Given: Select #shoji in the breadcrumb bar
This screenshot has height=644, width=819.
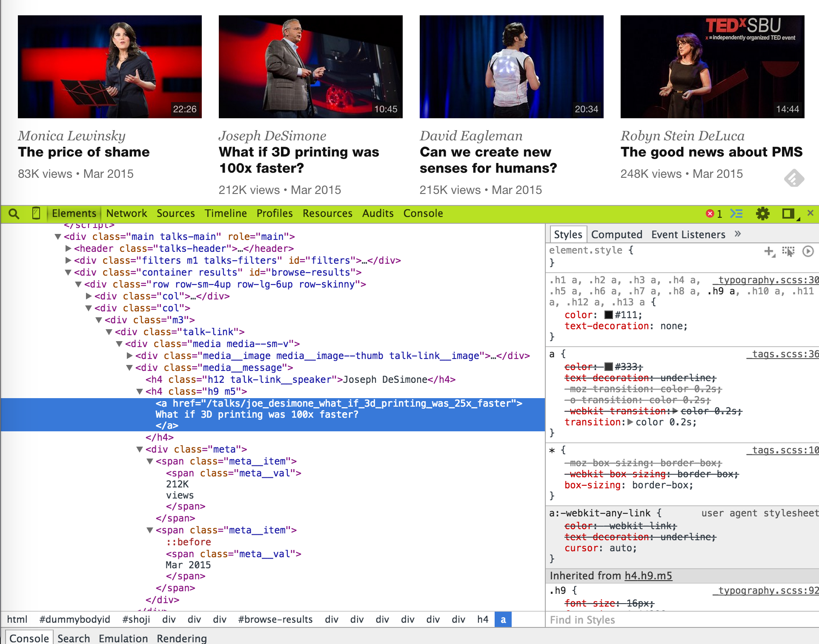Looking at the screenshot, I should point(136,619).
